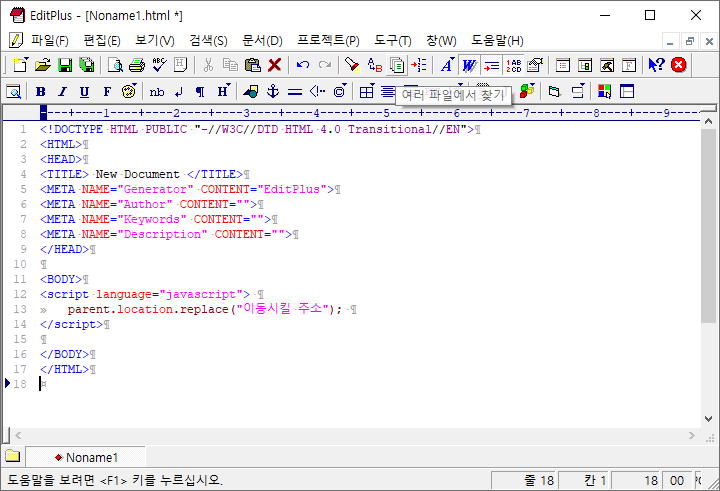Apply Italic tag with the I icon

click(x=62, y=92)
